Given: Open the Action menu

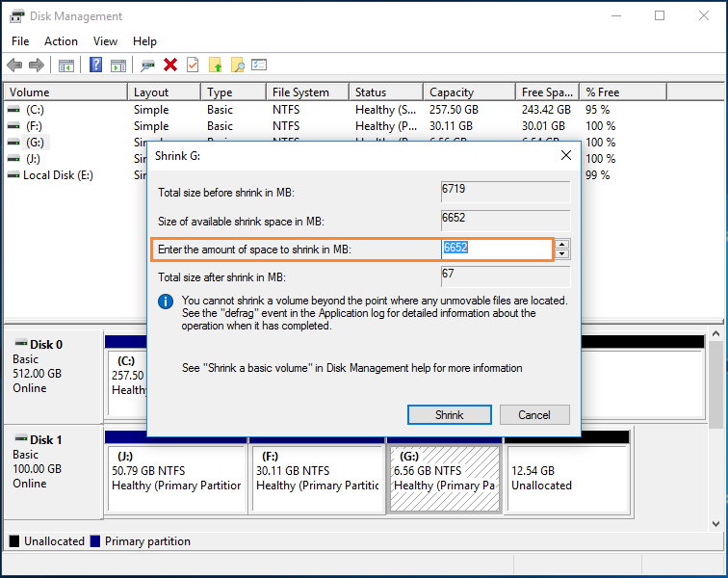Looking at the screenshot, I should click(61, 41).
